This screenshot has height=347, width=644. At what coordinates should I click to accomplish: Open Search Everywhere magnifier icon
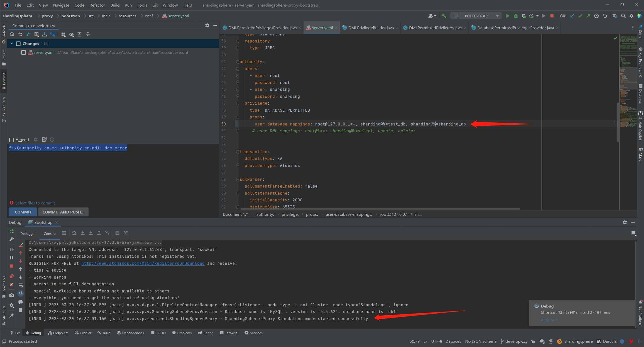623,16
